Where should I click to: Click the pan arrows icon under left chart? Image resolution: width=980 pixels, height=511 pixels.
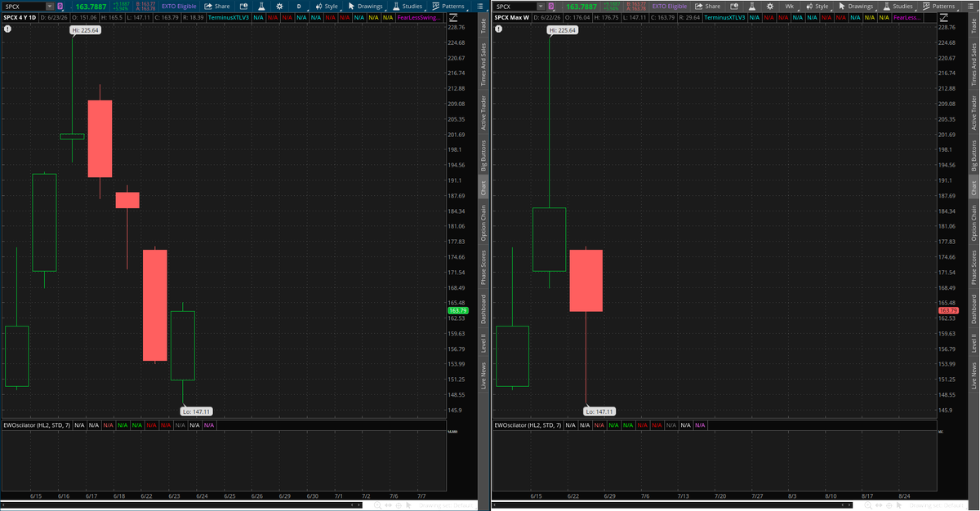click(x=388, y=505)
